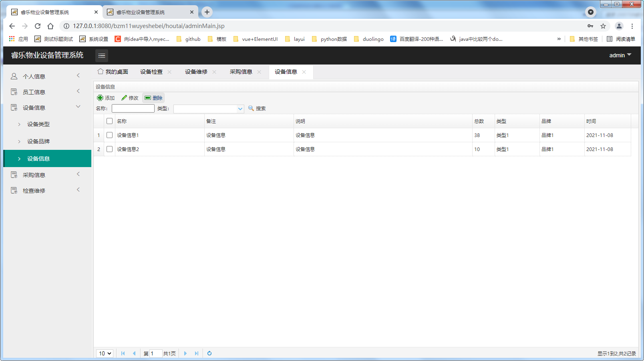This screenshot has width=644, height=361.
Task: Select the highlighted 设备信息 submenu item
Action: 47,159
